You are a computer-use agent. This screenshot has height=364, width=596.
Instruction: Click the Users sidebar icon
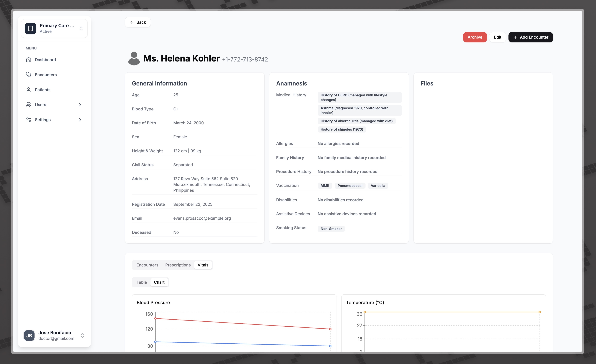pos(29,105)
